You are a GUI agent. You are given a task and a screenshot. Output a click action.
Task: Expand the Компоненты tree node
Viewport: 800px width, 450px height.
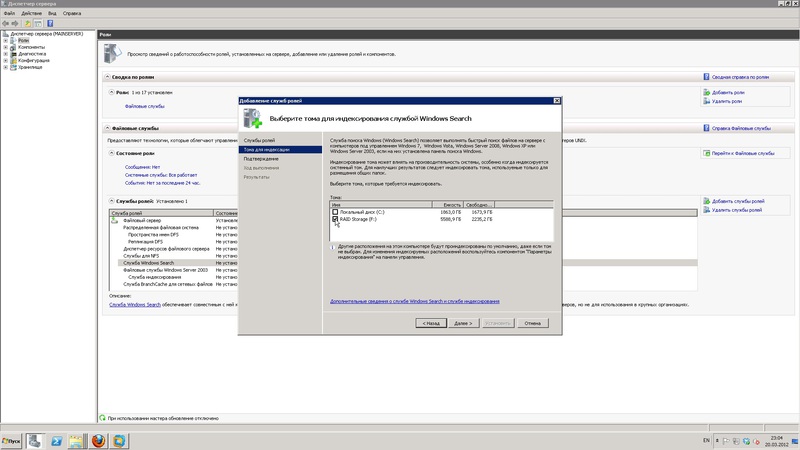pos(6,47)
